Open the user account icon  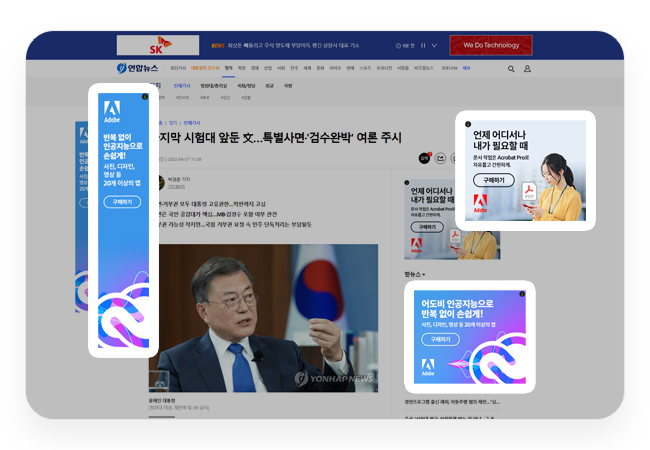(527, 69)
